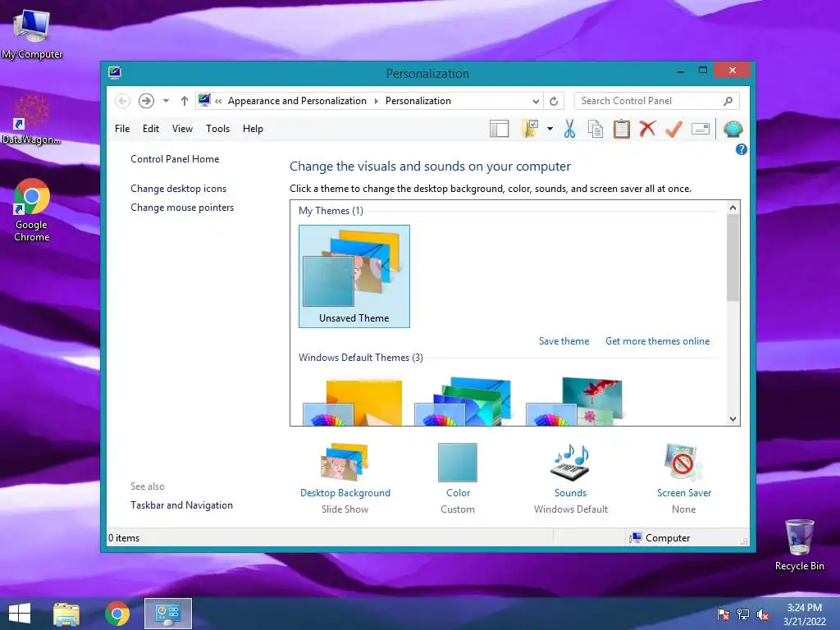
Task: Click the Personalization window title icon
Action: pos(115,73)
